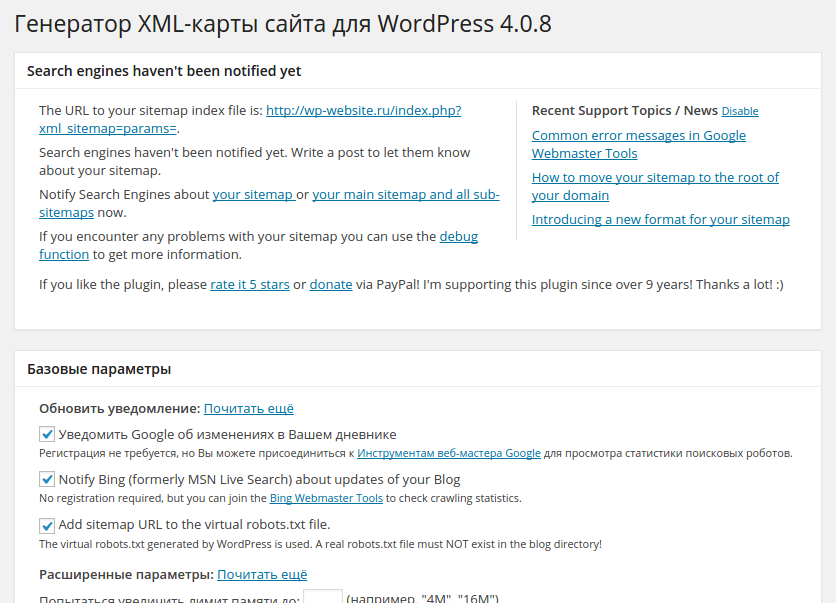Image resolution: width=836 pixels, height=603 pixels.
Task: Click the 'rate it 5 stars' link
Action: 250,285
